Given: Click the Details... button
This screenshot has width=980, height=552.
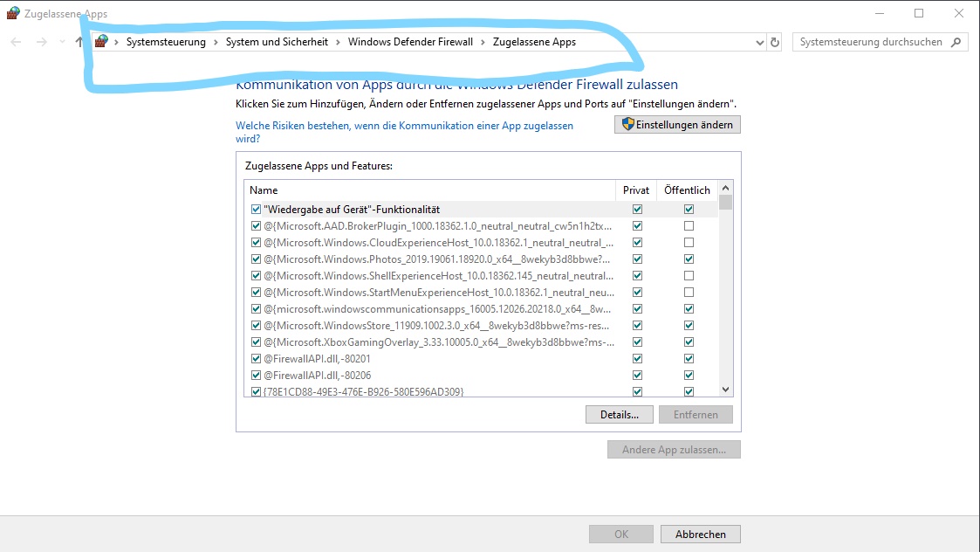Looking at the screenshot, I should click(620, 414).
